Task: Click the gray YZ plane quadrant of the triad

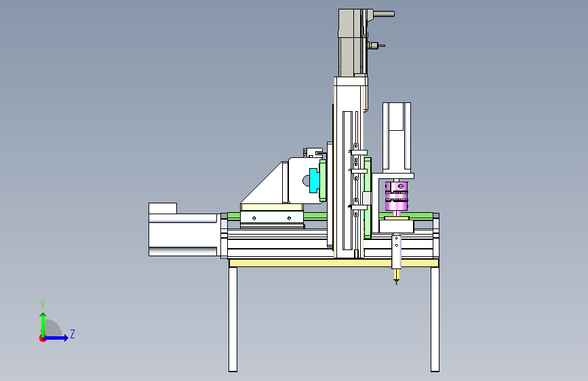Action: 52,329
